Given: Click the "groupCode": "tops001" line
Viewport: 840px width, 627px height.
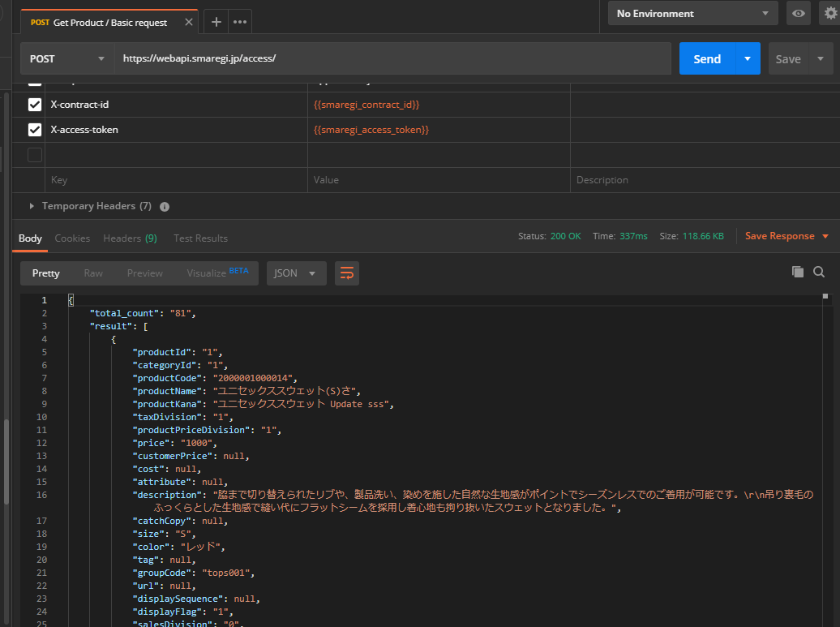Looking at the screenshot, I should (194, 573).
